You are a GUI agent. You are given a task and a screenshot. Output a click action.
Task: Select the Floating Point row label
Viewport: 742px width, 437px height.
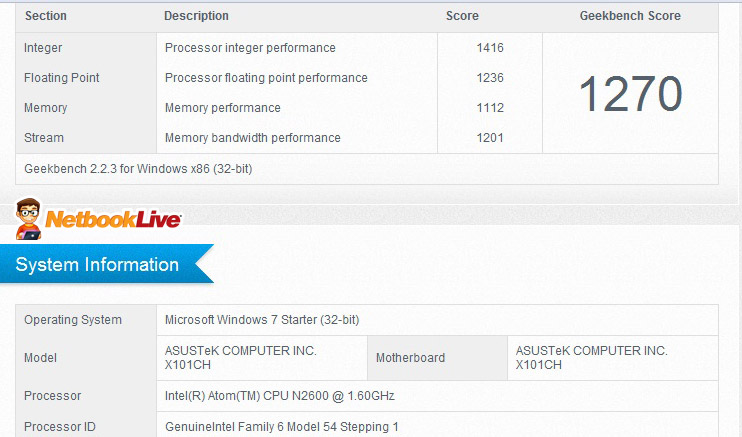pos(62,78)
